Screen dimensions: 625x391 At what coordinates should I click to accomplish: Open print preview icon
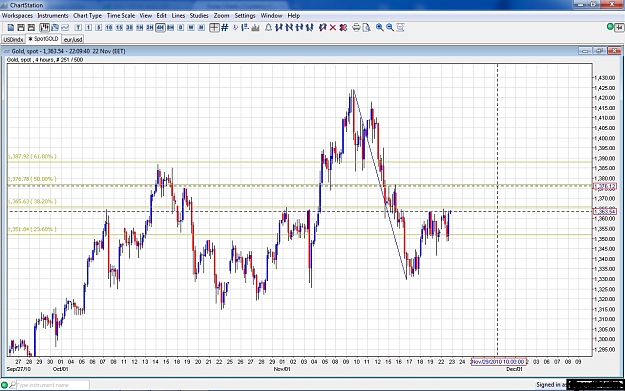tap(367, 28)
